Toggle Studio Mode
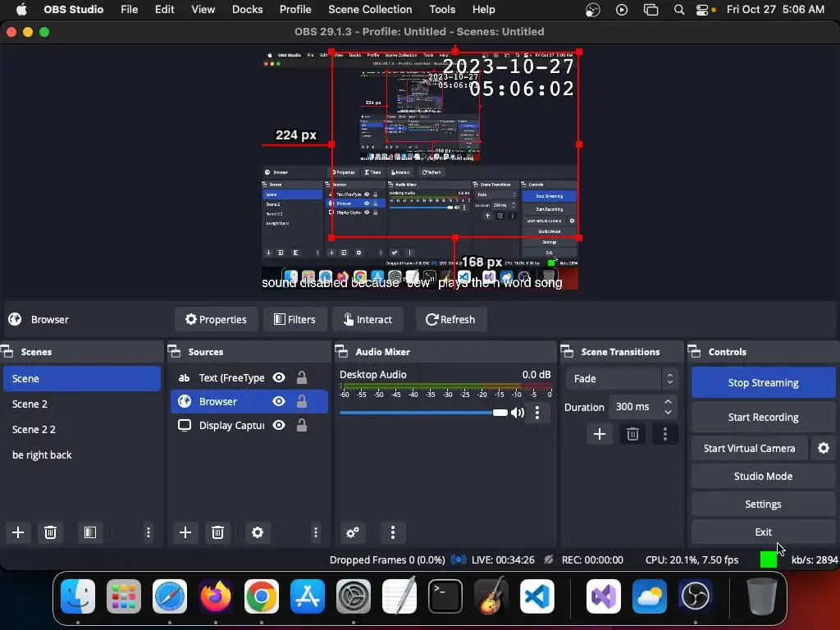Viewport: 840px width, 630px height. coord(763,477)
